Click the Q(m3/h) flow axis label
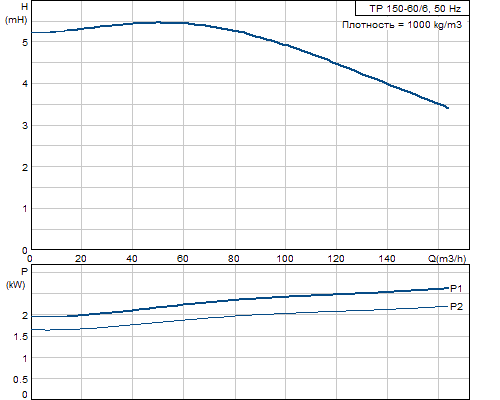500x400 pixels. (x=447, y=258)
